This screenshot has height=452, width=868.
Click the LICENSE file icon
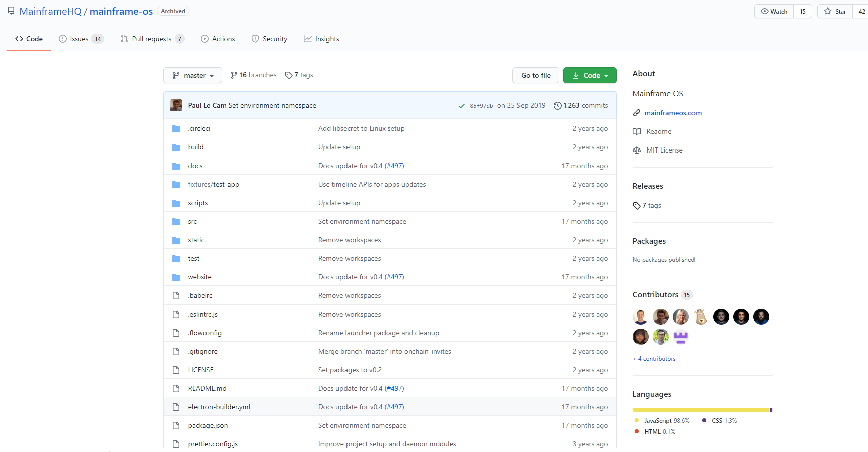click(x=176, y=370)
